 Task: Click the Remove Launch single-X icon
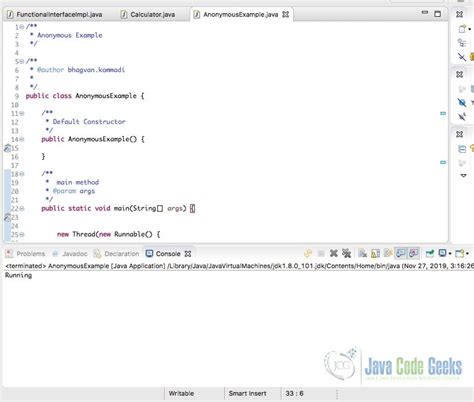tap(334, 254)
